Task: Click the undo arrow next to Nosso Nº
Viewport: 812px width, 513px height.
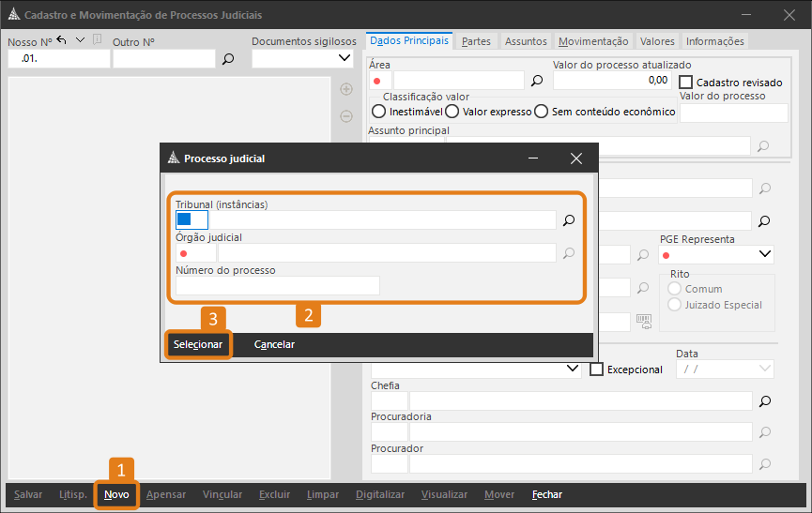Action: click(x=62, y=39)
